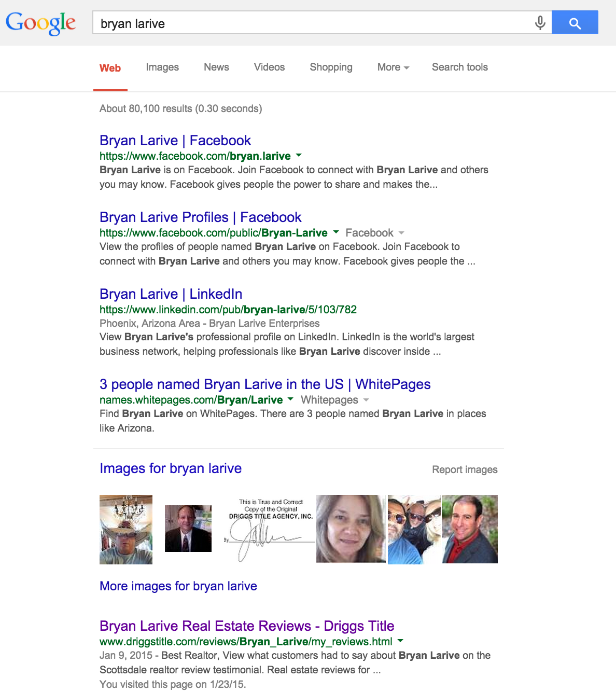Open dropdown arrow beside facebook.com/public/Bryan-Larive URL
The height and width of the screenshot is (692, 616).
point(336,232)
